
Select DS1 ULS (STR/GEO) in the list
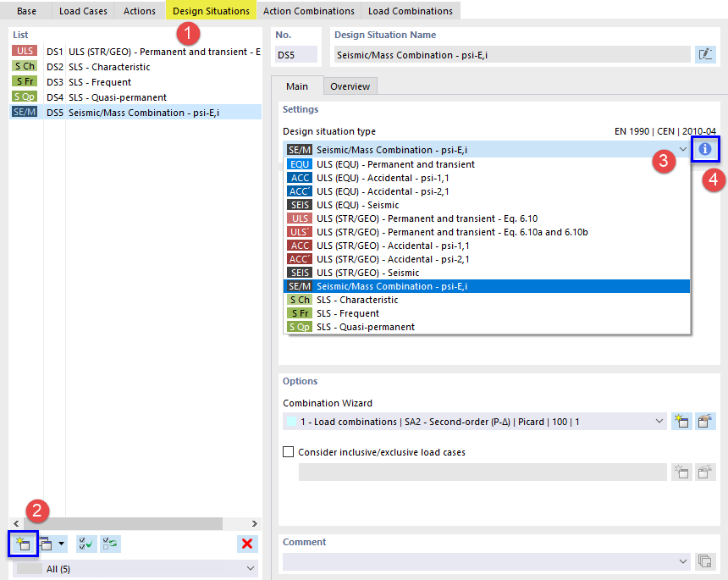click(135, 52)
